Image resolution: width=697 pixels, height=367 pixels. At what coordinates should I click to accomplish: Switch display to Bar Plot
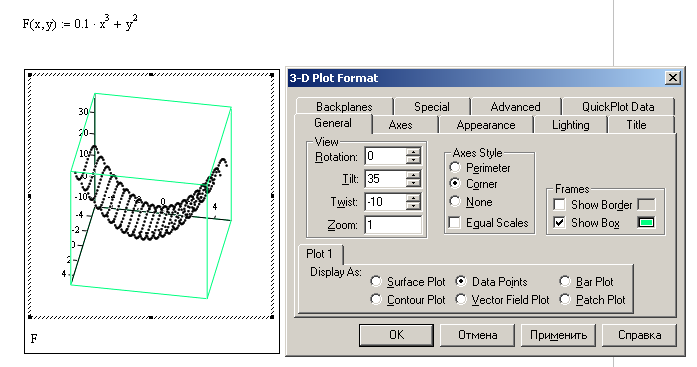[565, 281]
